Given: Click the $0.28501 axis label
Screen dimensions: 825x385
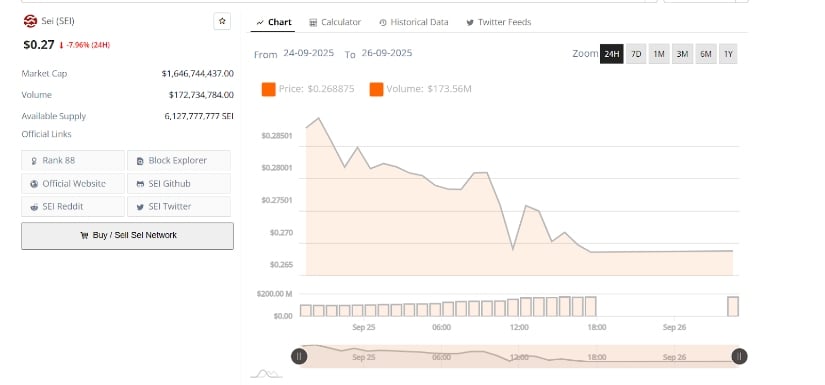Looking at the screenshot, I should coord(277,136).
